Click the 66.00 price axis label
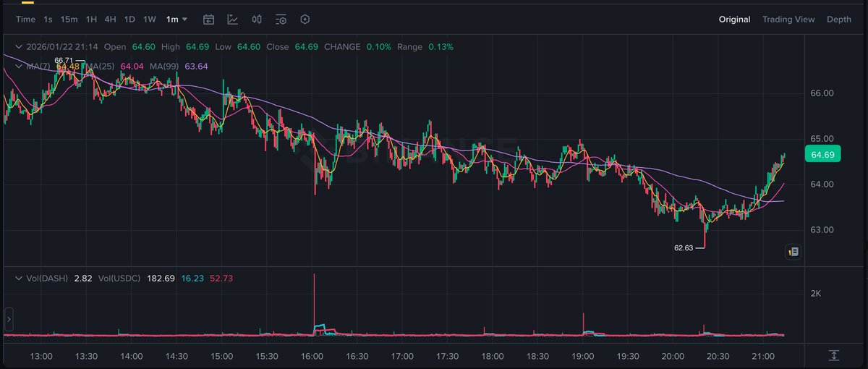 pyautogui.click(x=822, y=93)
